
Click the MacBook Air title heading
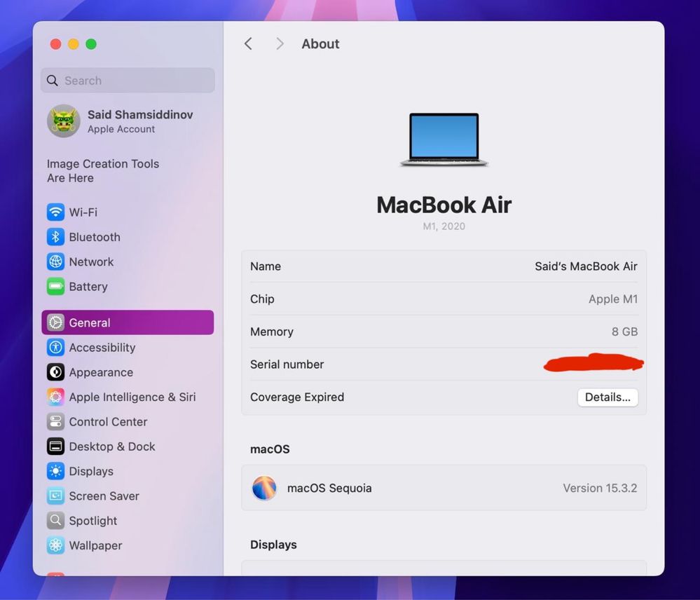[x=444, y=205]
